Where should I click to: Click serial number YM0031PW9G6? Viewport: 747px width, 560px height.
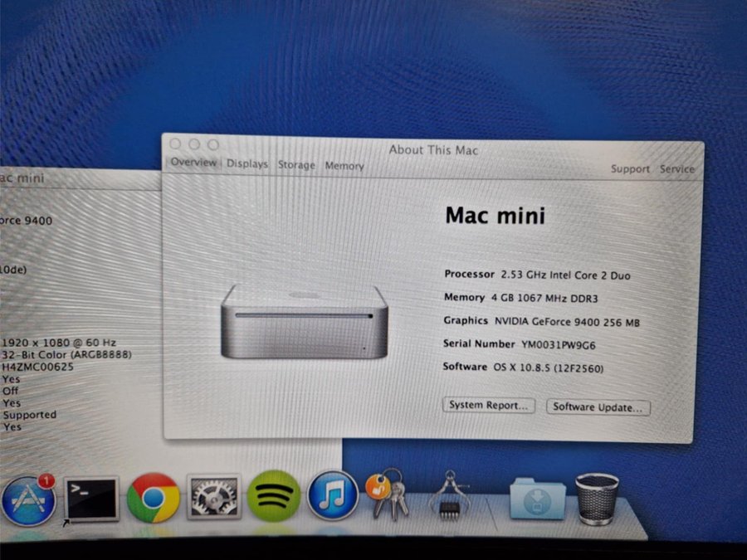pyautogui.click(x=558, y=345)
